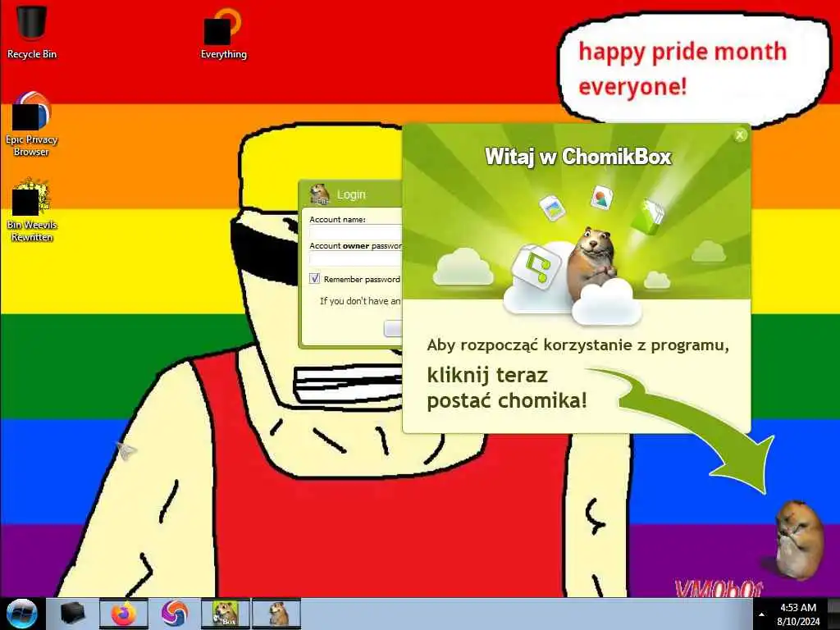Click the Account owner password field

(x=355, y=258)
